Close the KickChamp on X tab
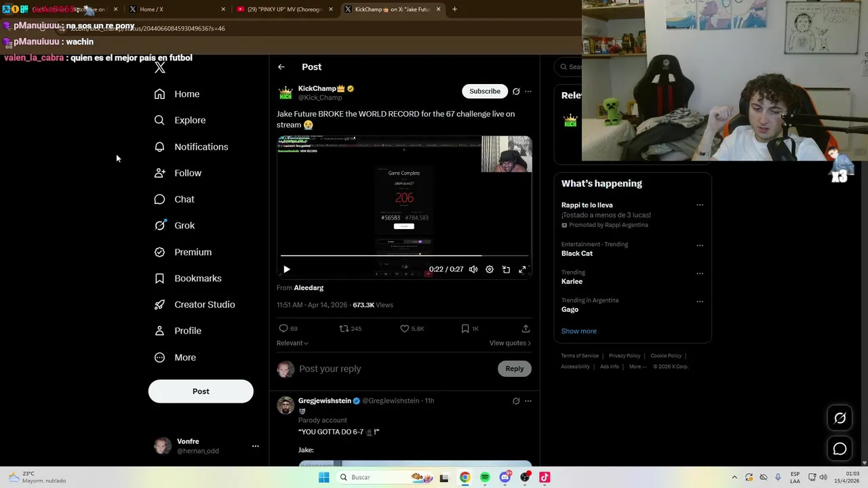 [x=438, y=9]
